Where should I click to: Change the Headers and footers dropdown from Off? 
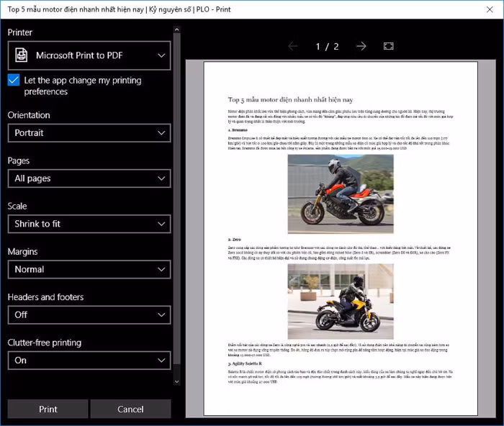89,314
